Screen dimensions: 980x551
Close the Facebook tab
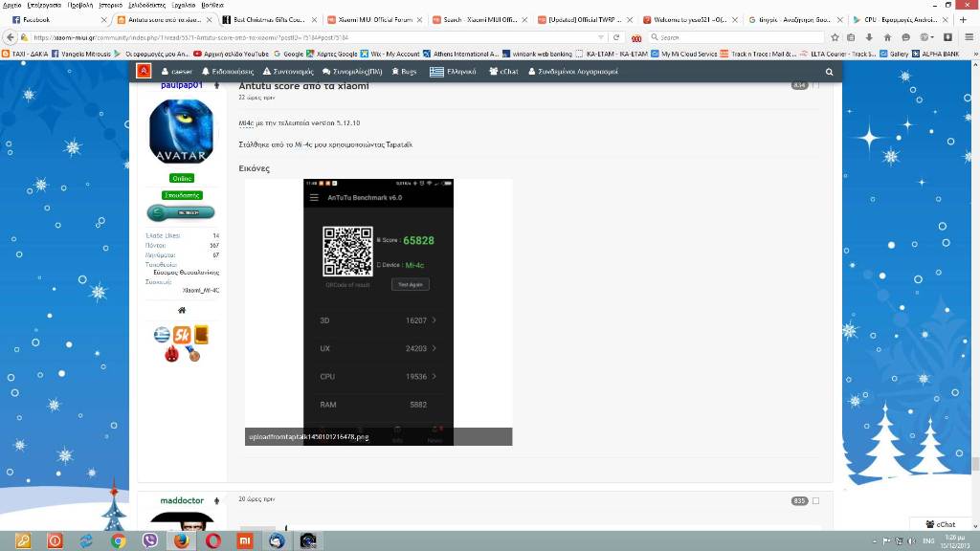click(x=103, y=20)
